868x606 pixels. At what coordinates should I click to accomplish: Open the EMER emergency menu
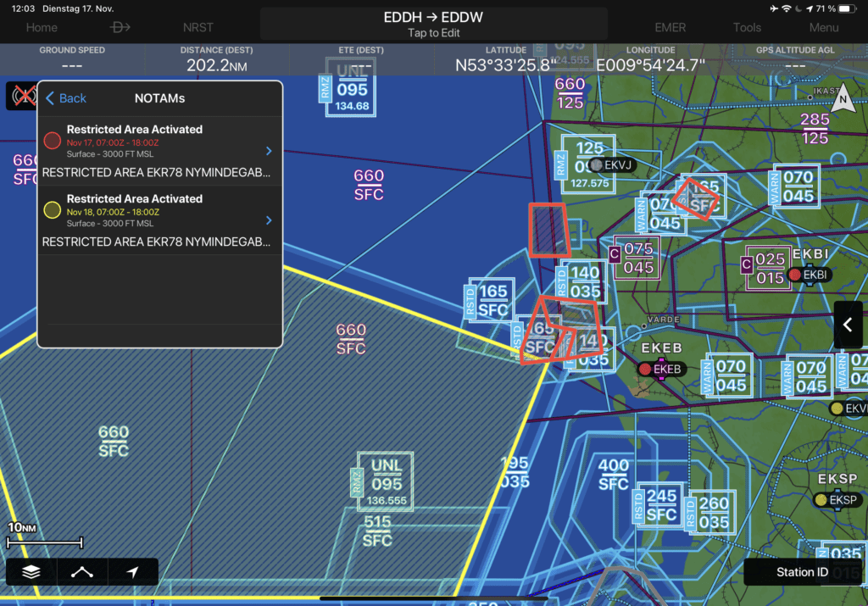tap(670, 28)
